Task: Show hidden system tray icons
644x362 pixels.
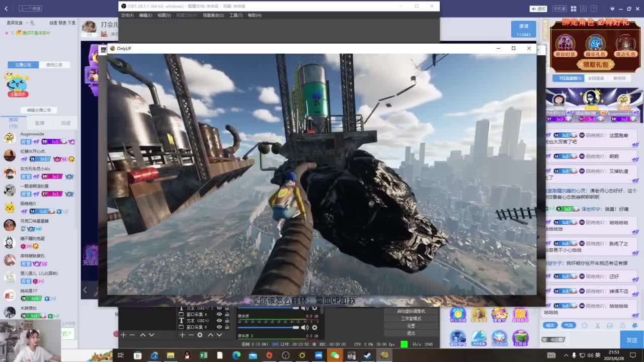Action: click(566, 355)
